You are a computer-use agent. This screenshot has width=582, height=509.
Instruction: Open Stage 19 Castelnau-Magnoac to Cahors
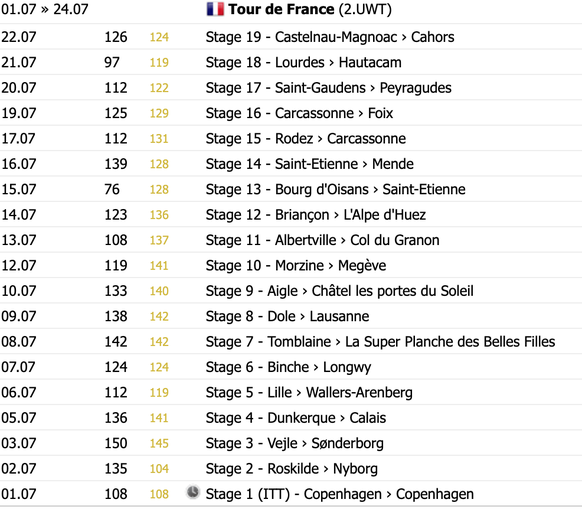point(330,37)
